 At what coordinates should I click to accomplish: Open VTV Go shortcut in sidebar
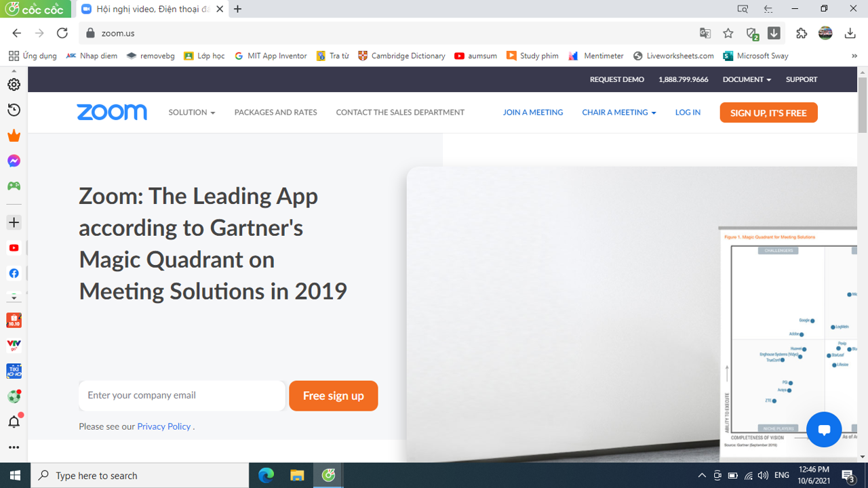[x=14, y=346]
